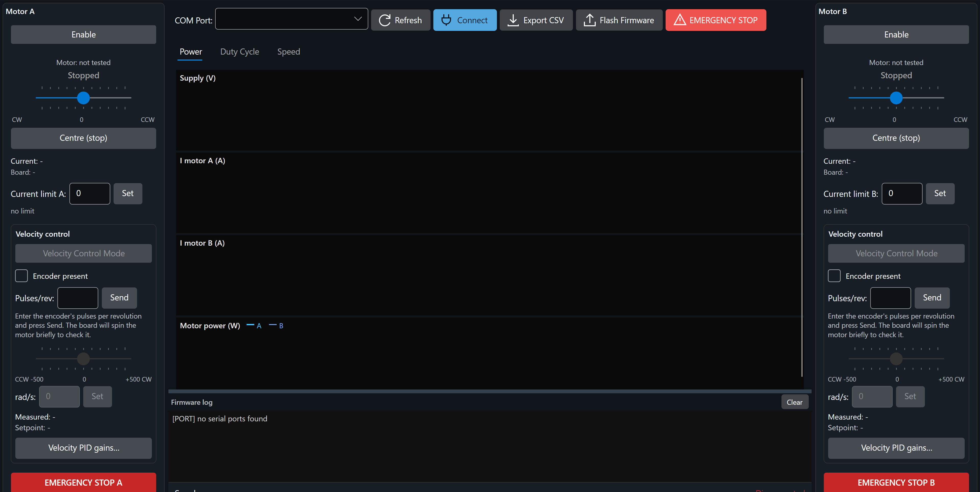Viewport: 980px width, 492px height.
Task: Hit EMERGENCY STOP B
Action: tap(896, 482)
